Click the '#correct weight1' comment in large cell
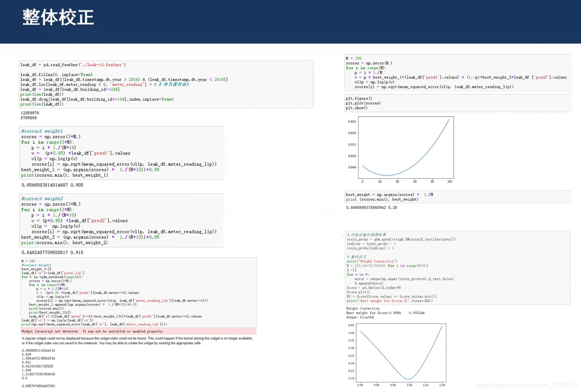Viewport: 581px width, 392px height. 42,131
